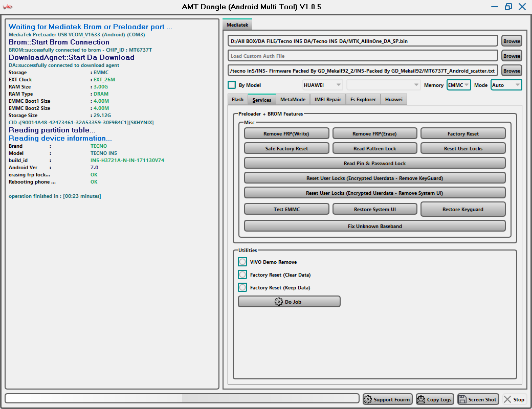
Task: Enable the By Model checkbox
Action: click(x=232, y=85)
